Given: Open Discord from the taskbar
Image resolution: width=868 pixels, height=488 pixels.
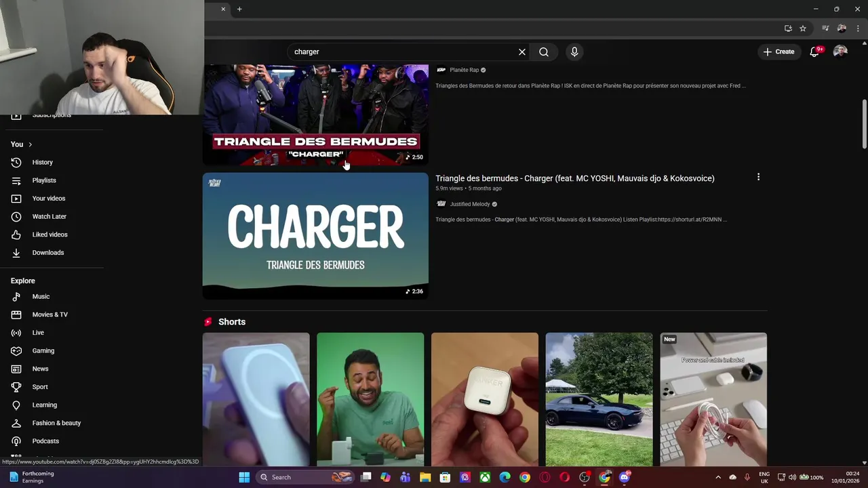Looking at the screenshot, I should coord(624,477).
